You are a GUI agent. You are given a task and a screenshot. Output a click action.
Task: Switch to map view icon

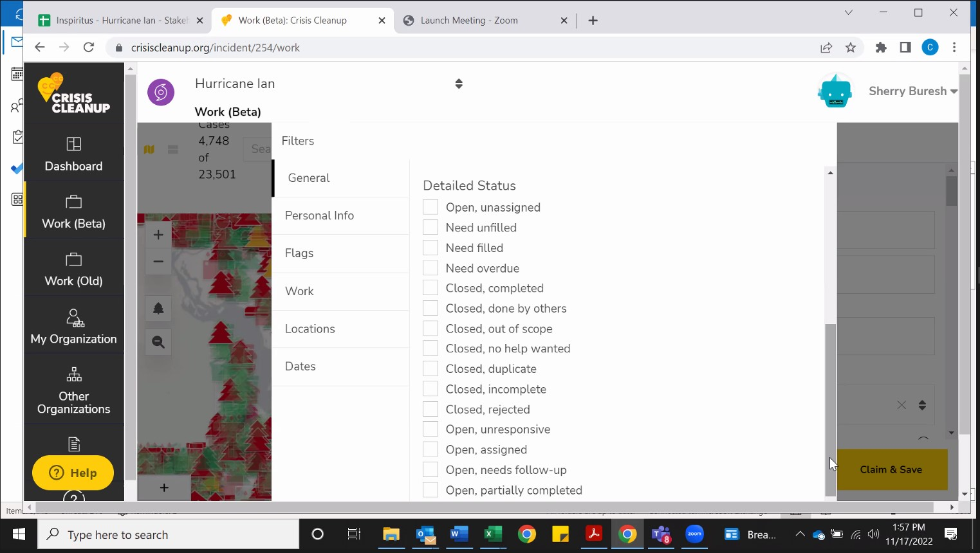click(x=149, y=149)
